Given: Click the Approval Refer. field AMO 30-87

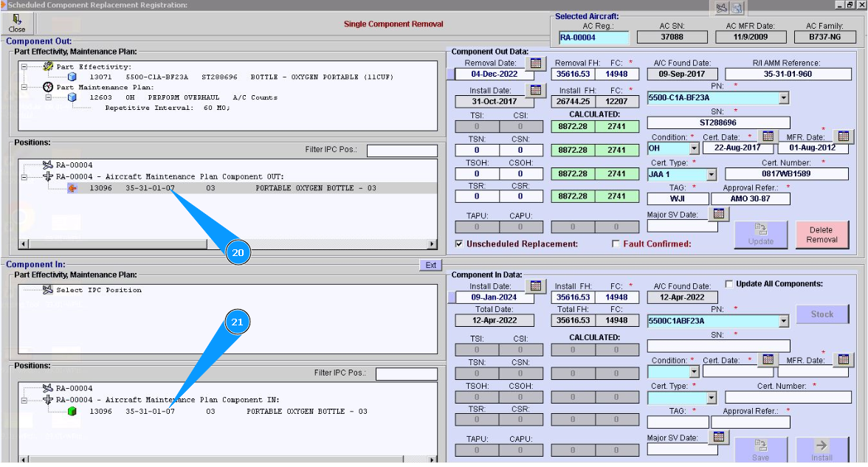Looking at the screenshot, I should click(750, 198).
